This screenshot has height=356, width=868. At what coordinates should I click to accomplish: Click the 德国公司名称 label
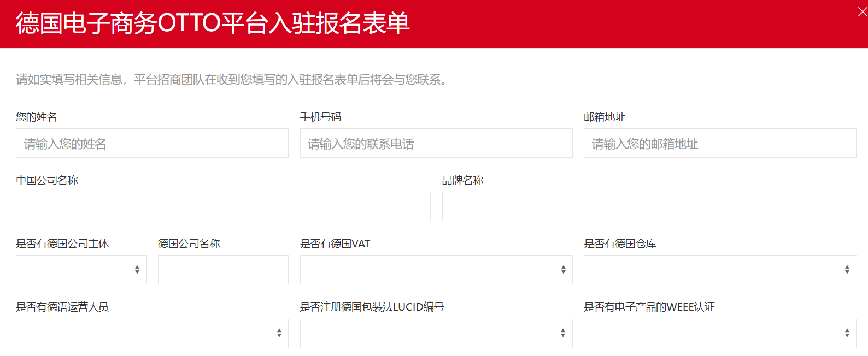point(189,244)
